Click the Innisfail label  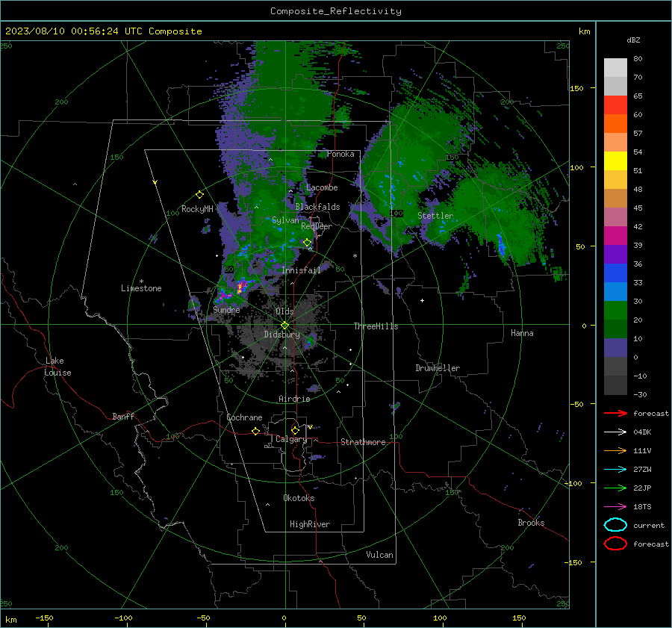tap(301, 270)
